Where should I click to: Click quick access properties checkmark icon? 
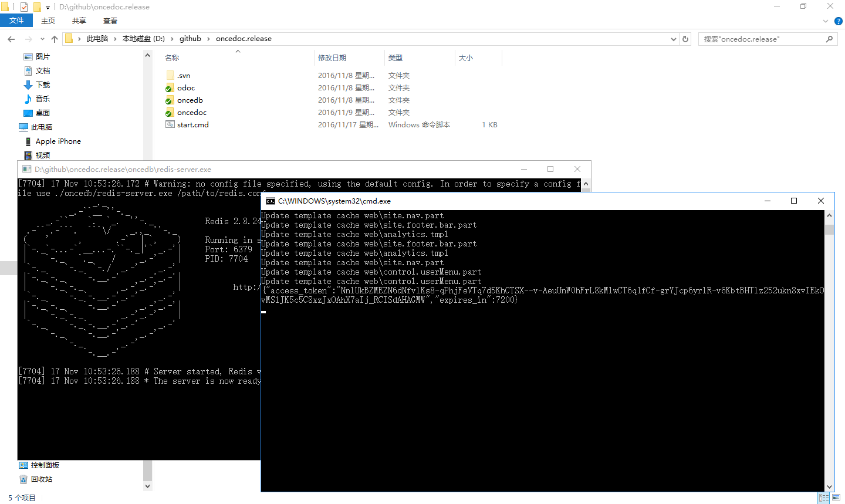click(x=24, y=7)
